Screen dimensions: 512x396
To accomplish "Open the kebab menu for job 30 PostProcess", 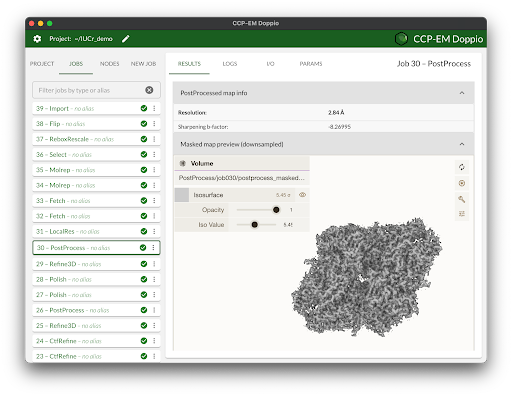I will pos(153,248).
